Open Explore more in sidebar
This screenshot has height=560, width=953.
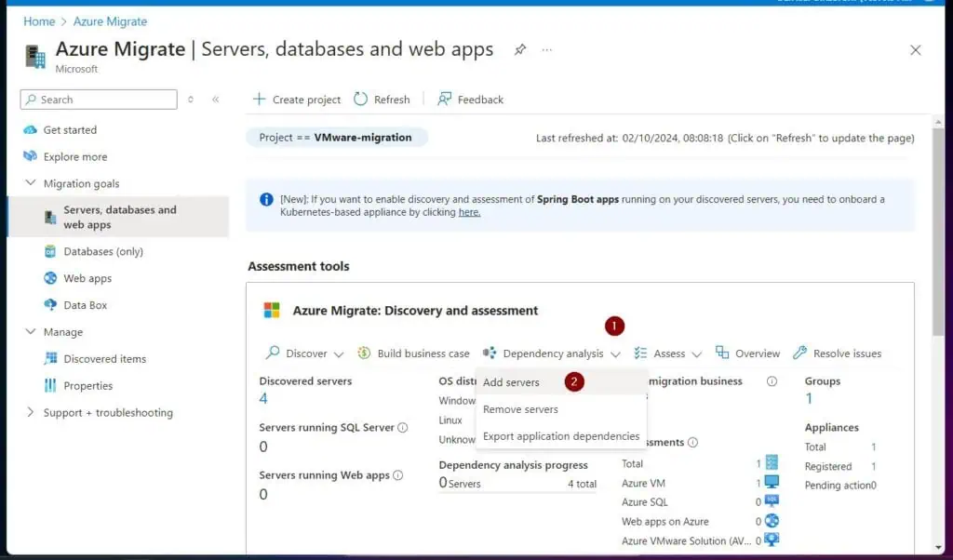(74, 156)
